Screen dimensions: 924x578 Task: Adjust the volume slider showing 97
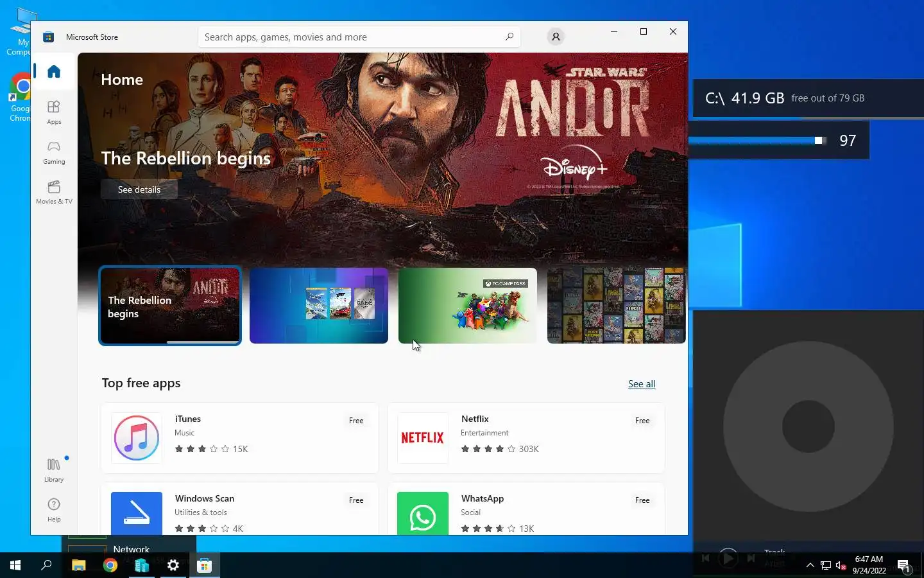click(x=819, y=140)
